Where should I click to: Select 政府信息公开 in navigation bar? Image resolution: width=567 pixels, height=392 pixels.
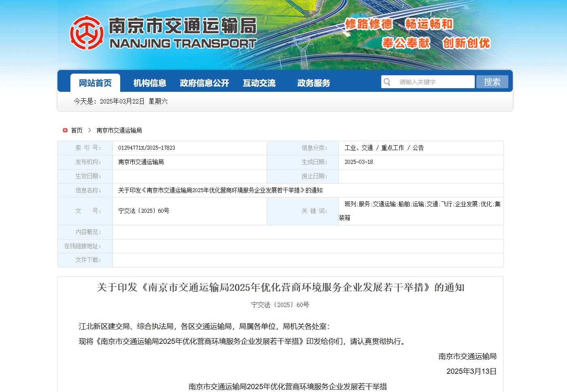pos(204,83)
